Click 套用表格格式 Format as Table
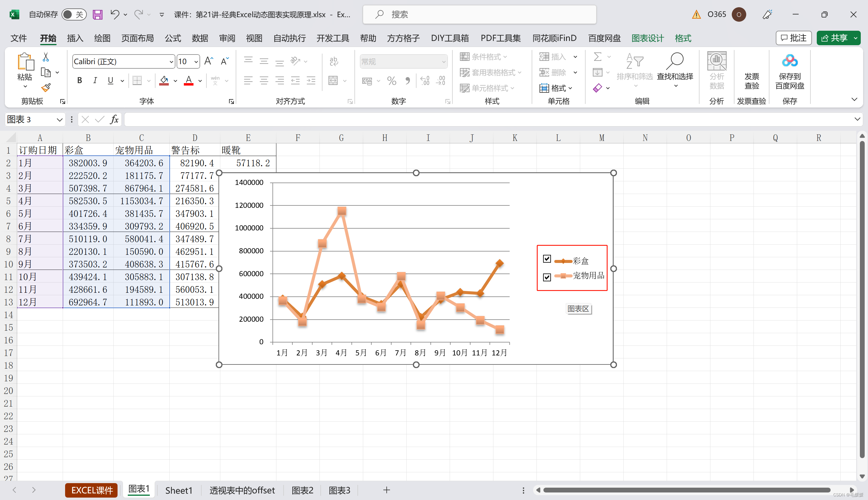 491,73
